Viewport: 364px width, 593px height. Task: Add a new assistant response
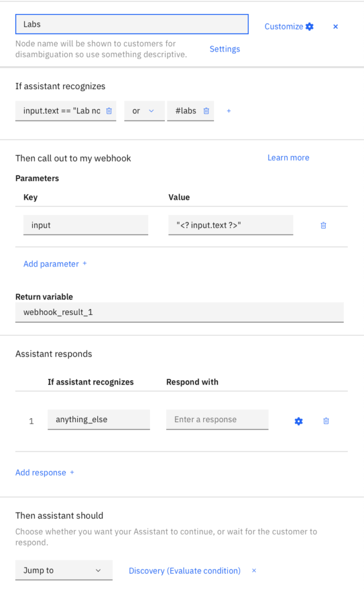tap(45, 472)
